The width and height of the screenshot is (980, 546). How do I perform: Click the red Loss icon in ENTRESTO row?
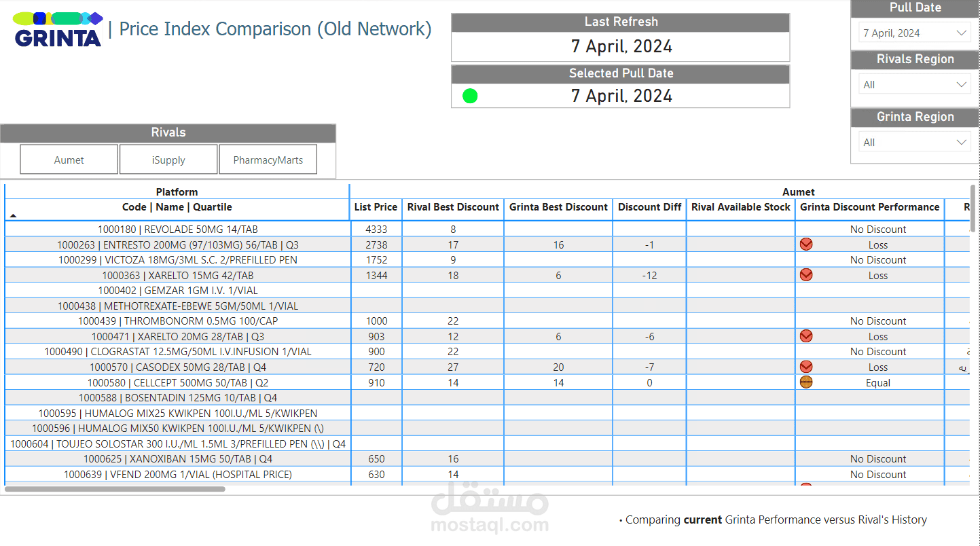pos(806,244)
